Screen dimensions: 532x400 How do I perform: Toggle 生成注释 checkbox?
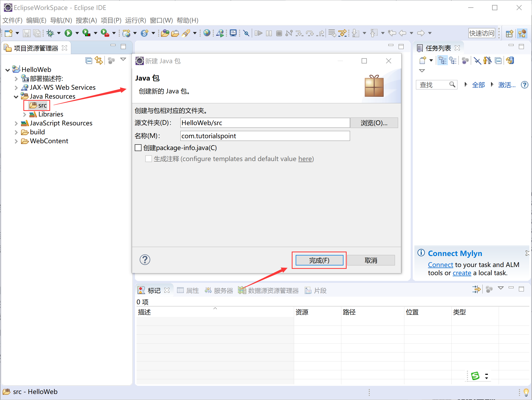click(149, 159)
